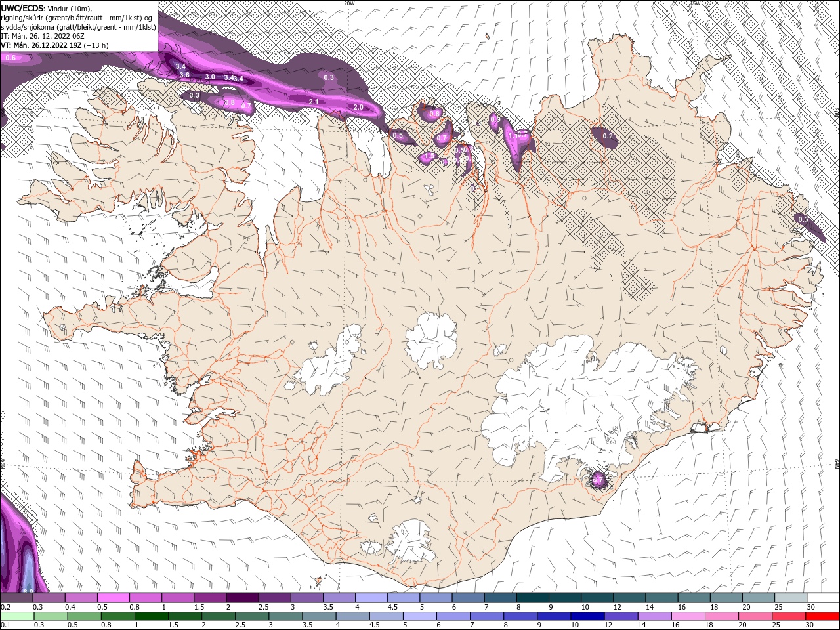Click the UWC/ECDS title text
840x630 pixels.
pyautogui.click(x=23, y=8)
